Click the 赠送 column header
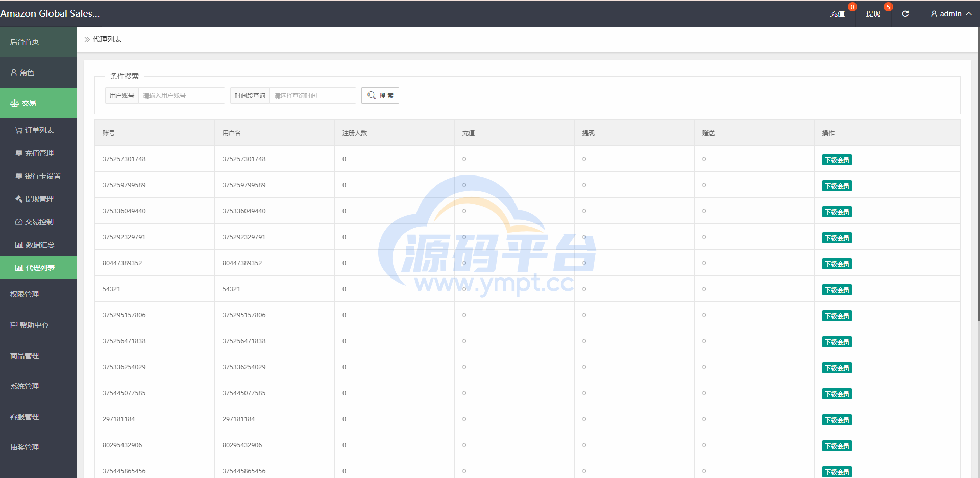980x478 pixels. [754, 133]
